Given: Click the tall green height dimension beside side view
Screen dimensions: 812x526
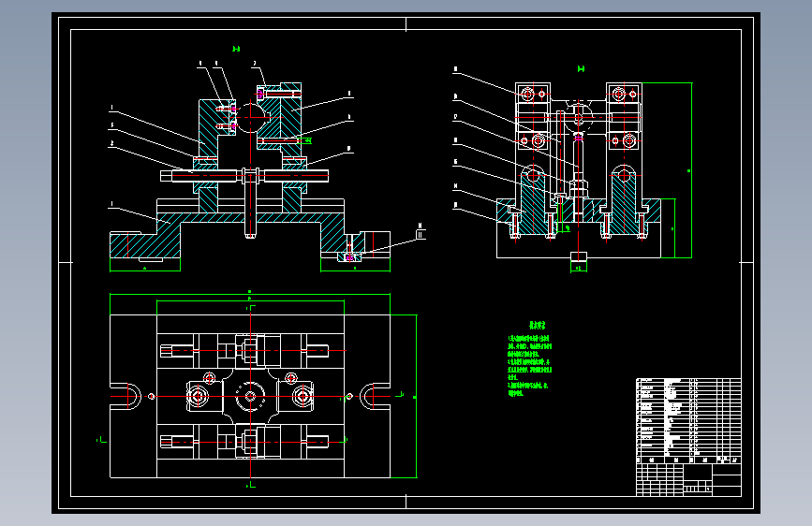Looking at the screenshot, I should [x=691, y=169].
